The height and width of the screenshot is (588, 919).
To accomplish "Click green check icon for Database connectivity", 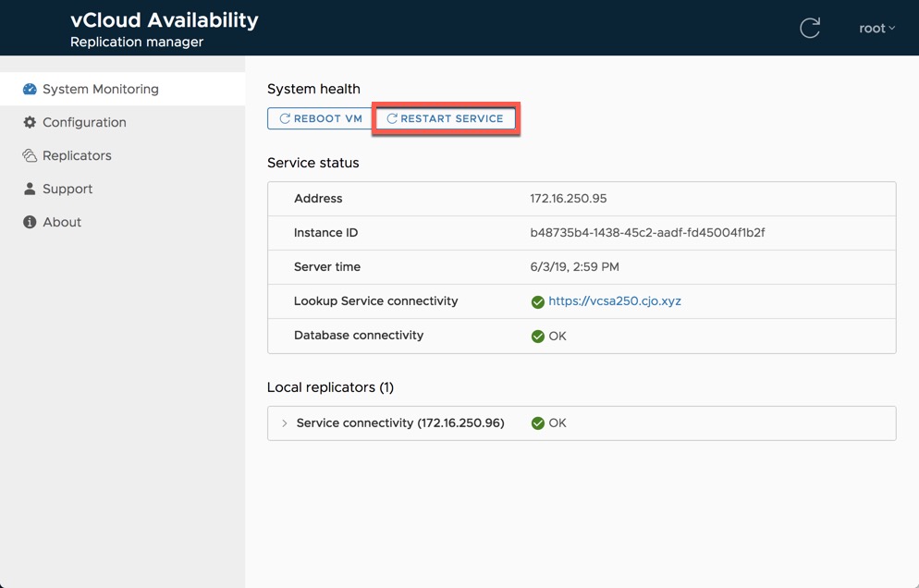I will click(537, 337).
